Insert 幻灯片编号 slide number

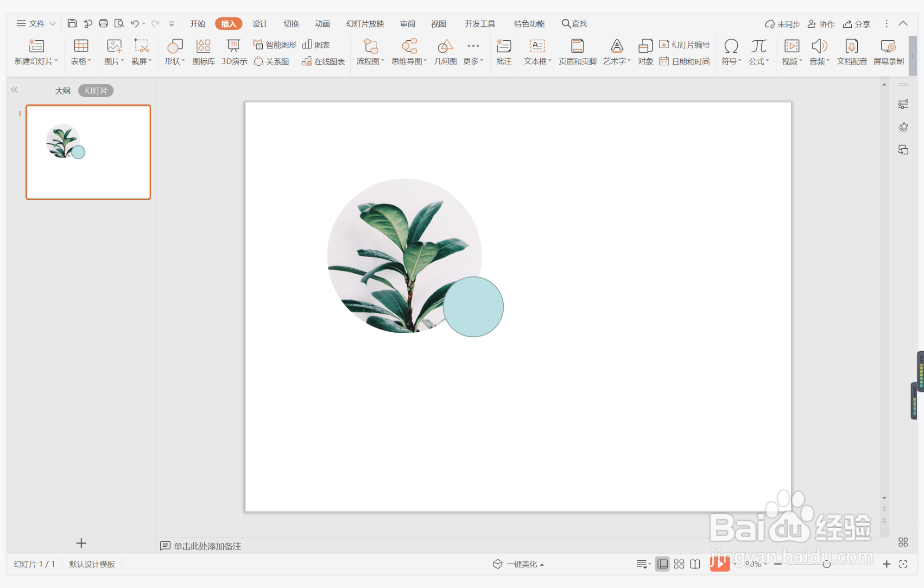coord(684,44)
